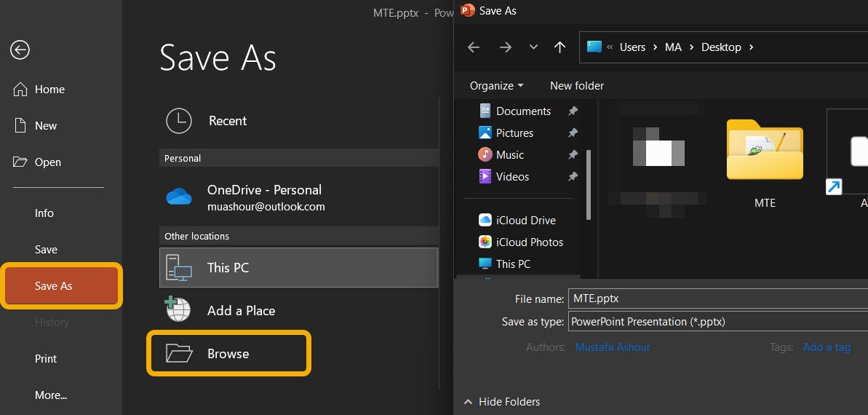Click the Add a Place globe icon
Screen dimensions: 868x415
pos(178,310)
